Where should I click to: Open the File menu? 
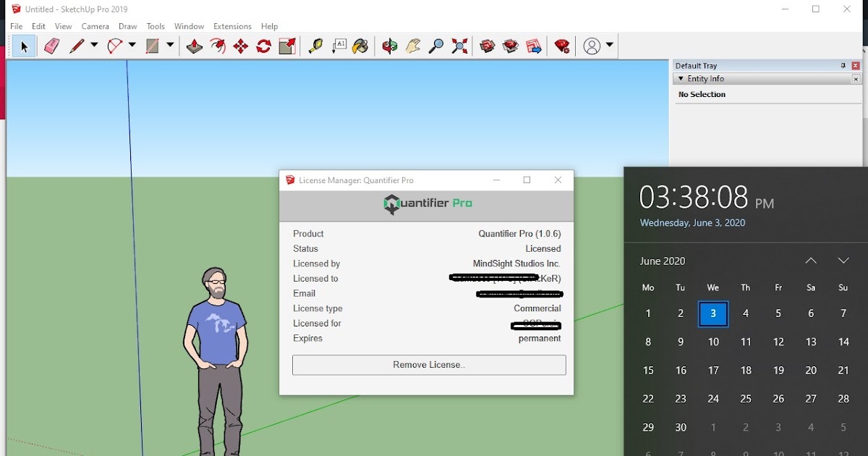16,27
